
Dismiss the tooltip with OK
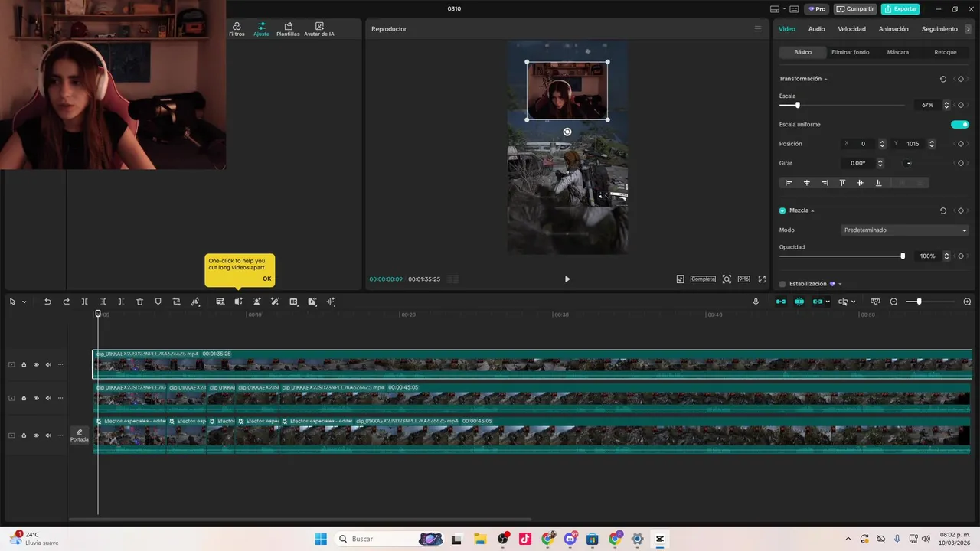click(x=266, y=279)
